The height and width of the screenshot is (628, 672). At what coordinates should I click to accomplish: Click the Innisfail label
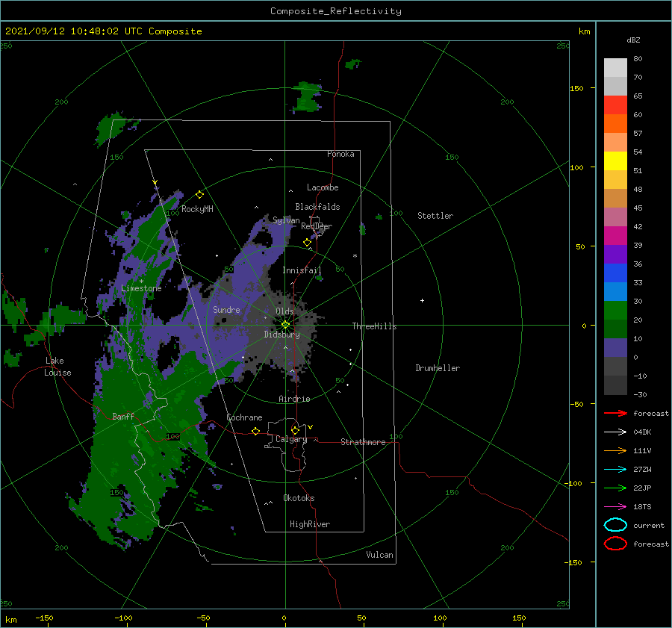click(x=302, y=270)
